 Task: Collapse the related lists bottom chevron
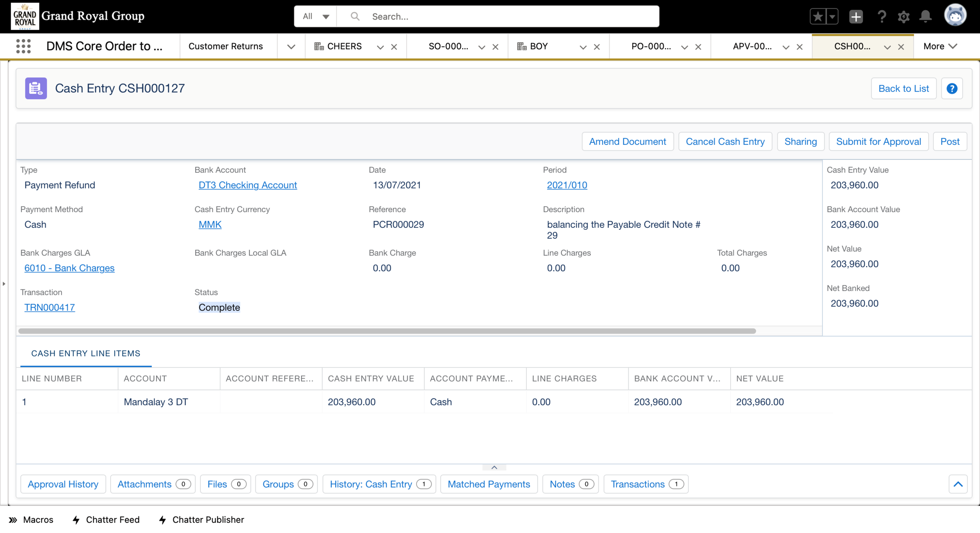click(958, 484)
